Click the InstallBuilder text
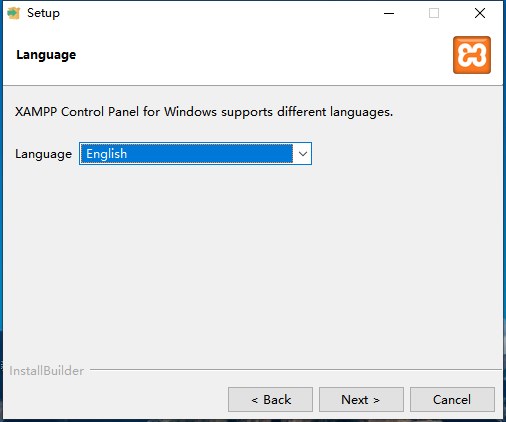 46,371
